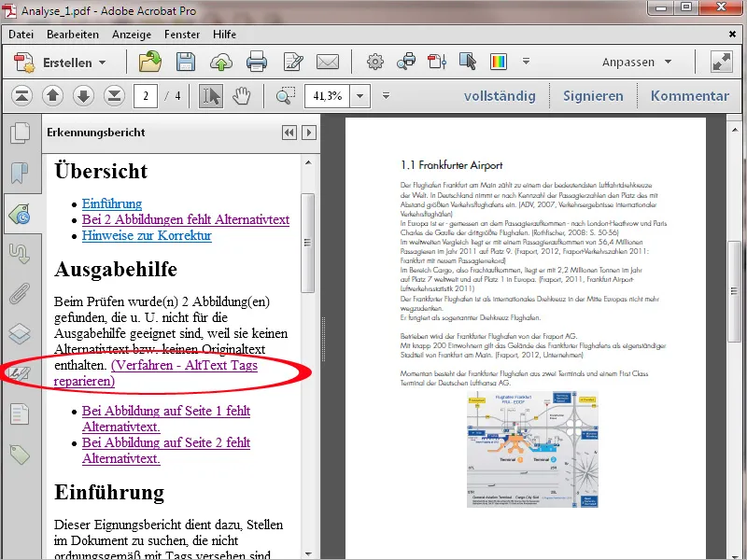
Task: Click the open file folder icon
Action: (149, 62)
